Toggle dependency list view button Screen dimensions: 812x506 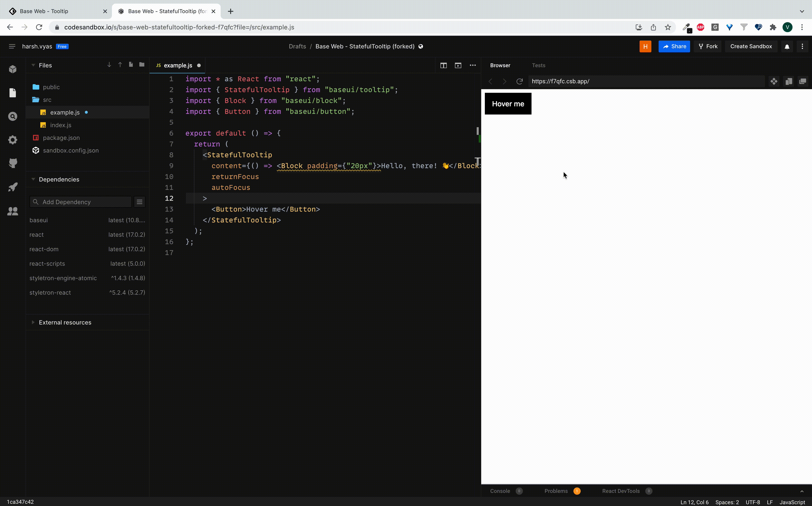coord(139,202)
